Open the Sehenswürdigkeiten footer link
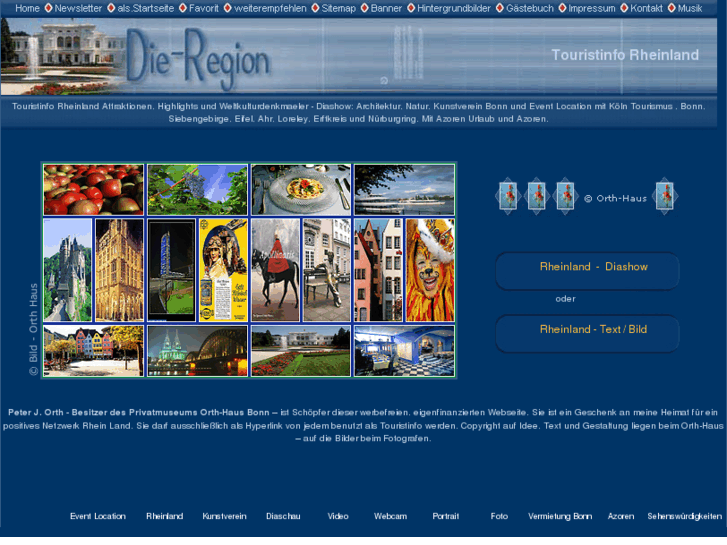This screenshot has width=727, height=545. (x=685, y=516)
